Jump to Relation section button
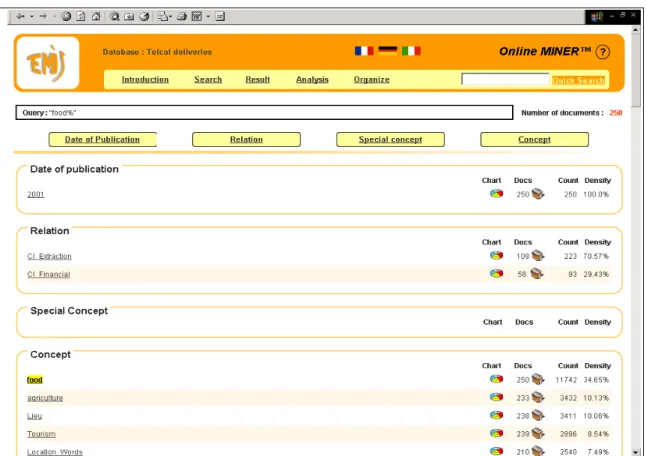Viewport: 646px width, 456px height. click(x=246, y=139)
